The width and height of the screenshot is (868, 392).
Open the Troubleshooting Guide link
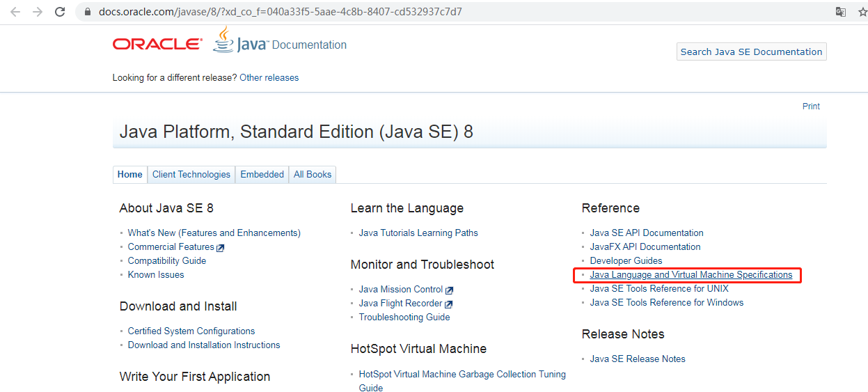coord(404,317)
